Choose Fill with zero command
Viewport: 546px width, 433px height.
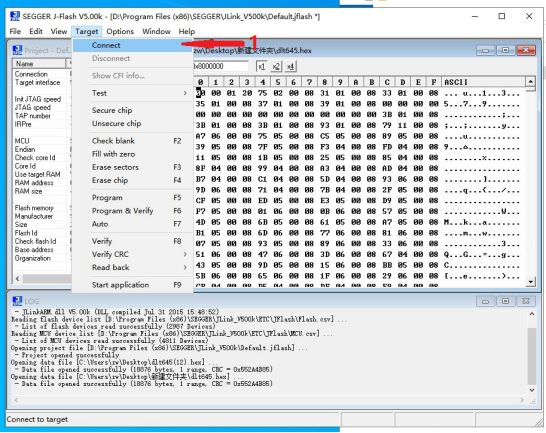132,154
